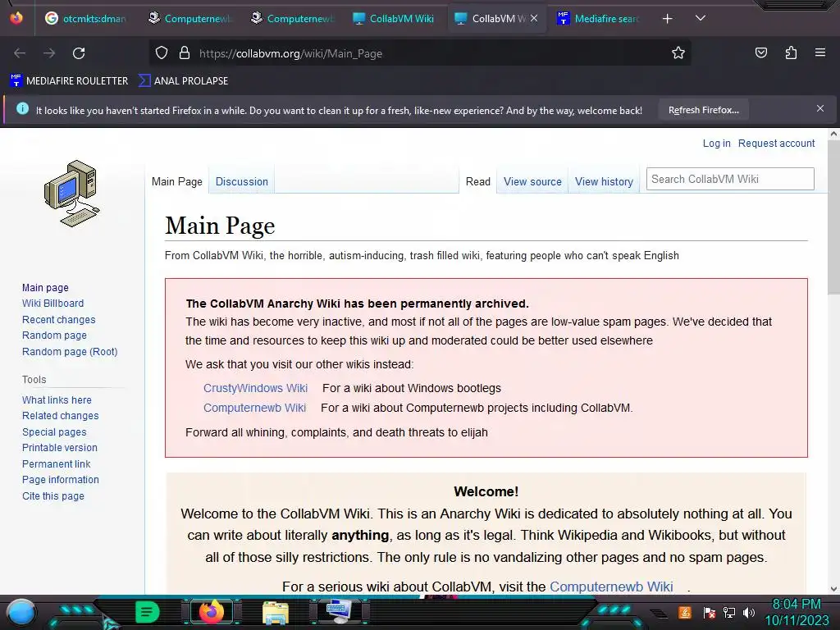Reload the page with the refresh icon
840x630 pixels.
[79, 53]
